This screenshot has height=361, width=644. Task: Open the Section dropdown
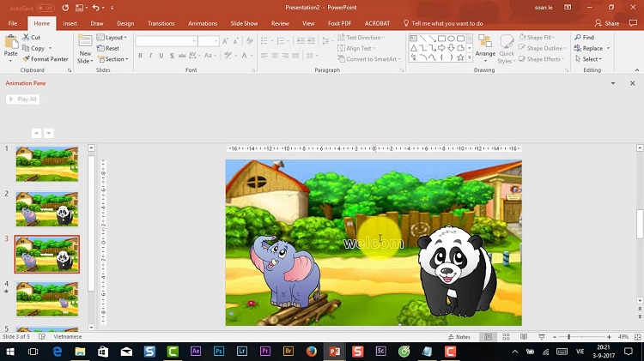coord(112,59)
